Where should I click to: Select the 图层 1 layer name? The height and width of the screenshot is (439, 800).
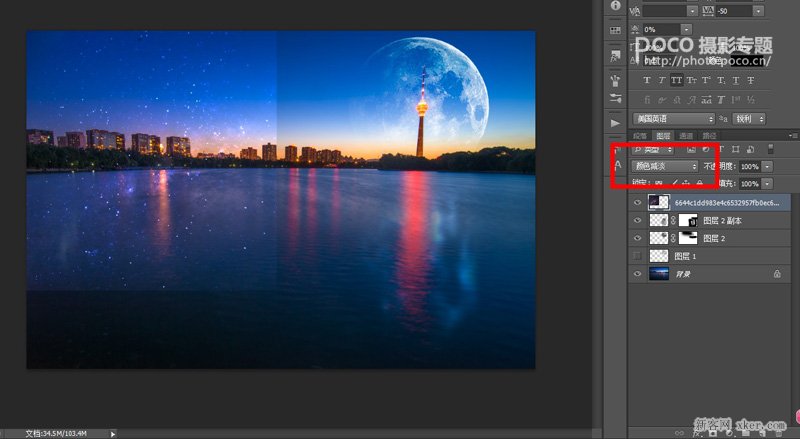click(685, 256)
